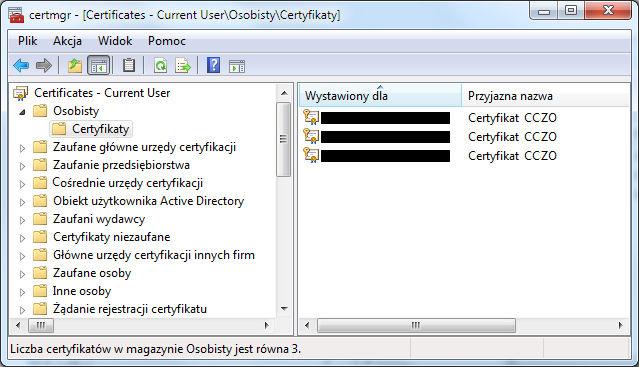Click the first certificate icon in list
This screenshot has height=367, width=639.
[x=311, y=117]
